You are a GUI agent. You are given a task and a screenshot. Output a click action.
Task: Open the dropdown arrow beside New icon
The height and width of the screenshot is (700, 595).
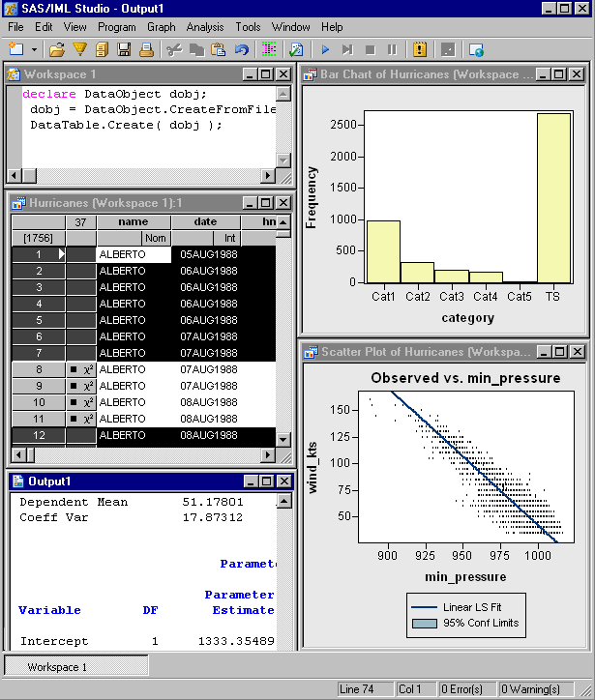point(35,49)
